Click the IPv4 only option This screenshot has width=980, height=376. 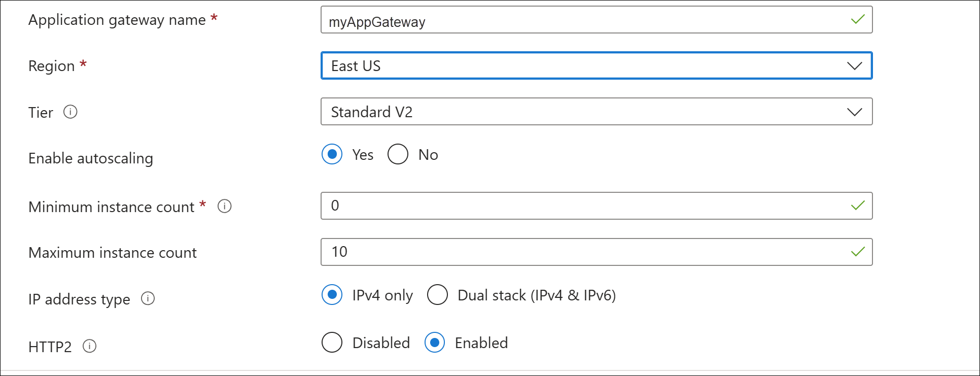(332, 295)
